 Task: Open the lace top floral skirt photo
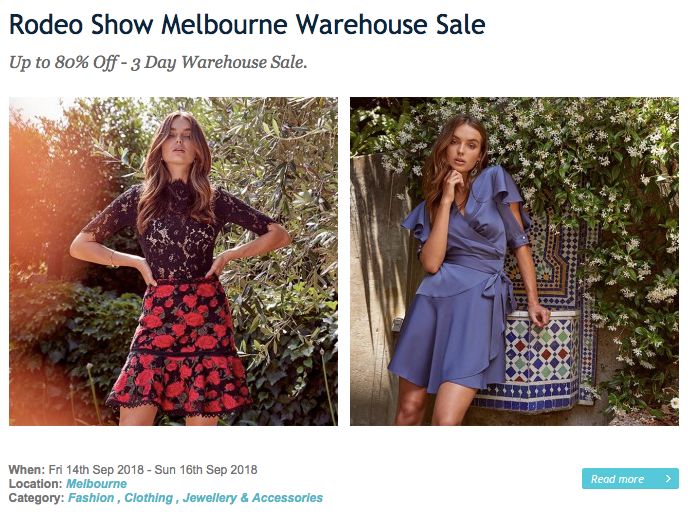pos(173,261)
